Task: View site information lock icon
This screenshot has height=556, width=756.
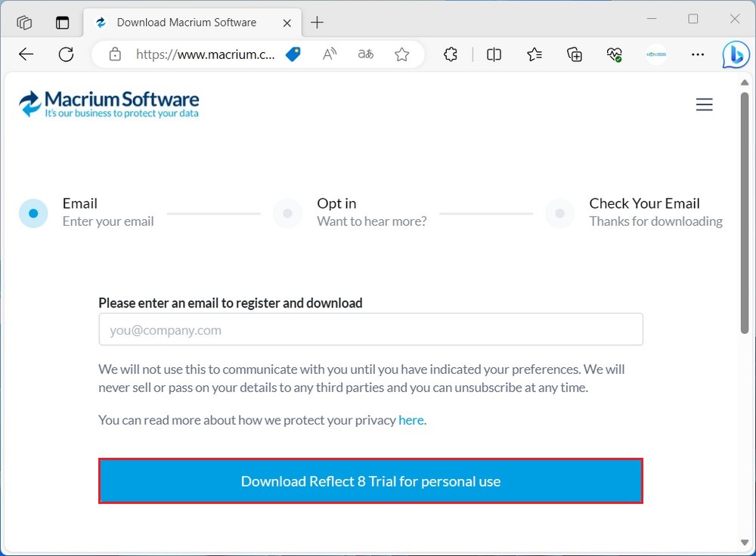Action: click(x=115, y=54)
